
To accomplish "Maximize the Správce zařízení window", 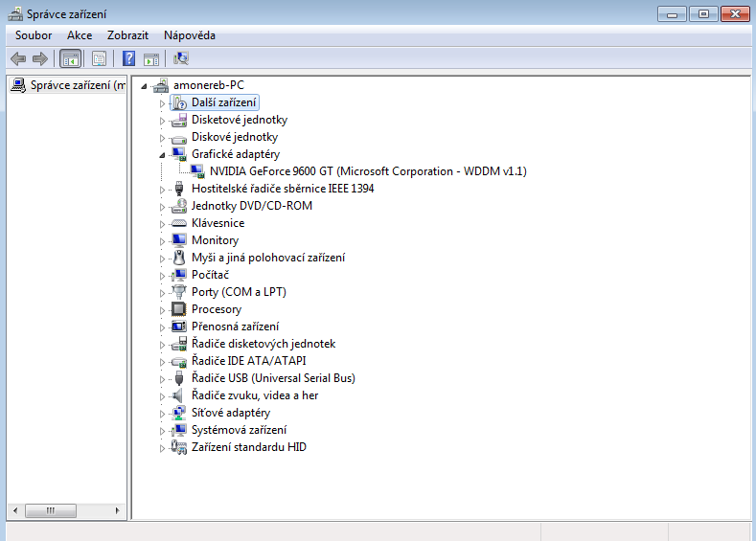I will click(x=703, y=14).
